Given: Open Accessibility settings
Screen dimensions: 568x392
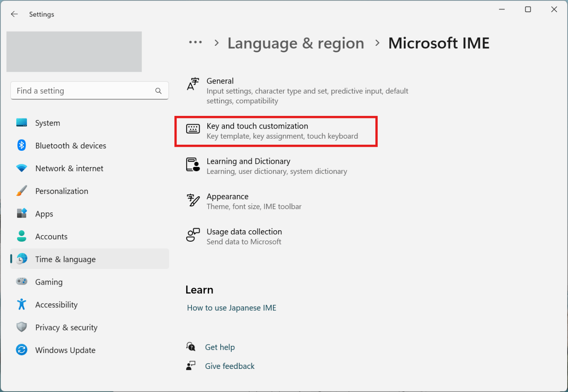Looking at the screenshot, I should tap(90, 304).
